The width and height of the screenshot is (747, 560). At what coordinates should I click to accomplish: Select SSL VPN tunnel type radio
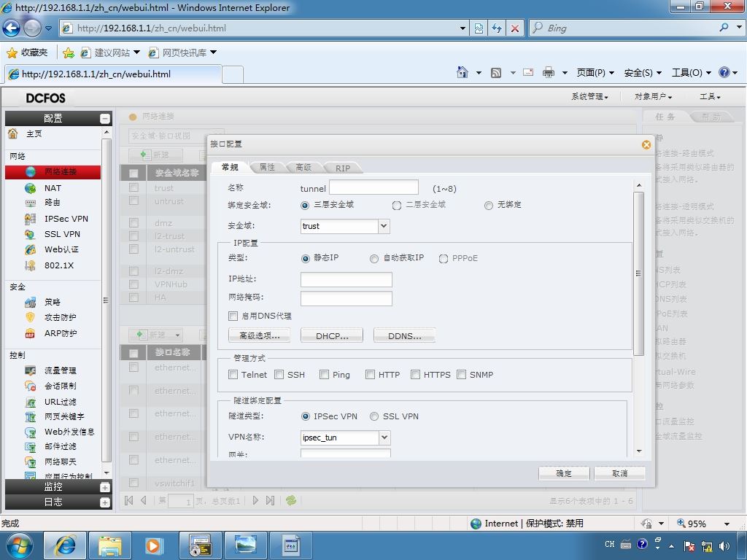pyautogui.click(x=374, y=416)
